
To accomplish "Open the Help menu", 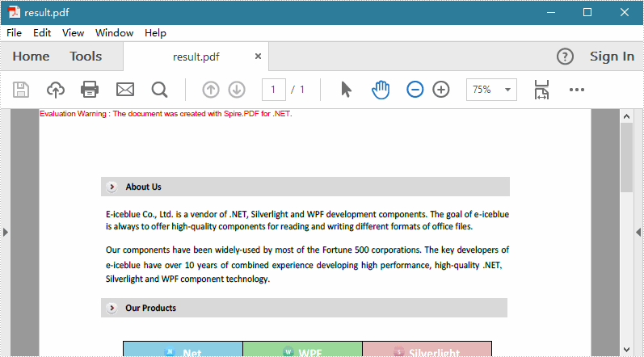I will 155,33.
